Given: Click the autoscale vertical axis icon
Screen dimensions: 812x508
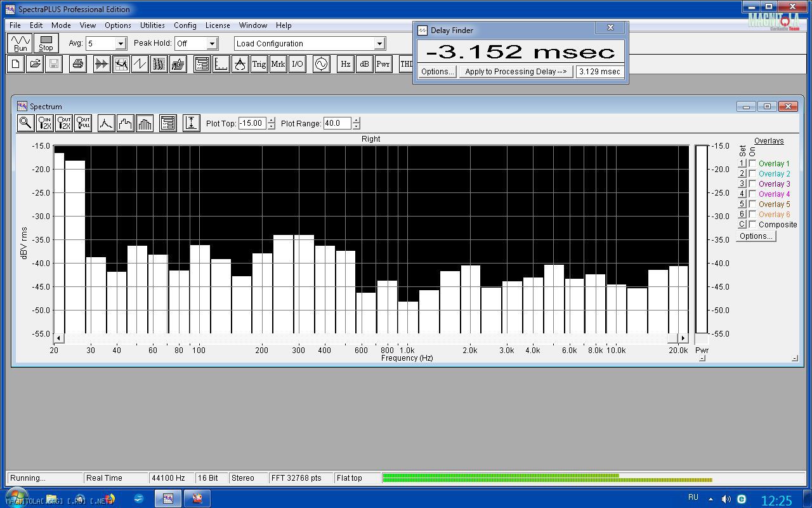Looking at the screenshot, I should [x=192, y=123].
